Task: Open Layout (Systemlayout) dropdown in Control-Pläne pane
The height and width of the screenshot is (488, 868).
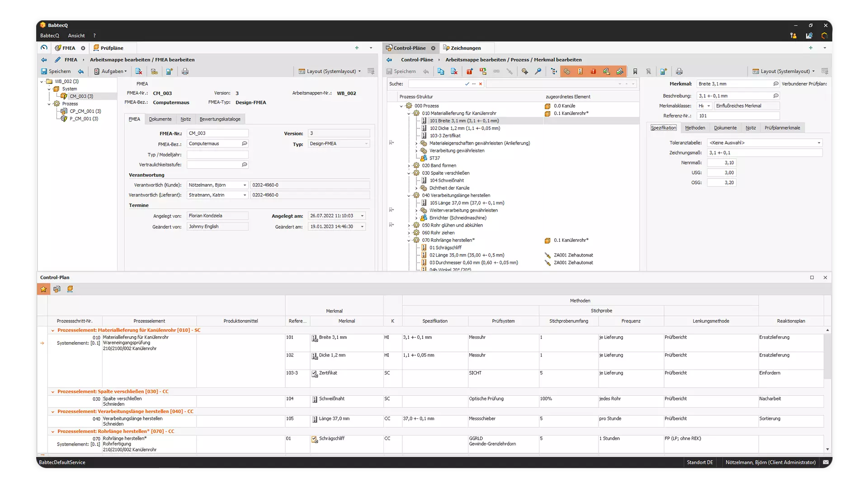Action: (784, 71)
